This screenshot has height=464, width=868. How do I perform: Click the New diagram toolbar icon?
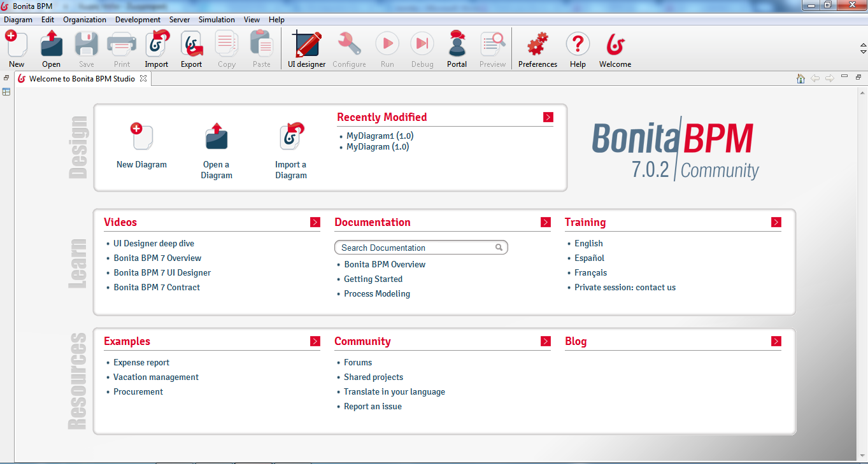[x=17, y=44]
